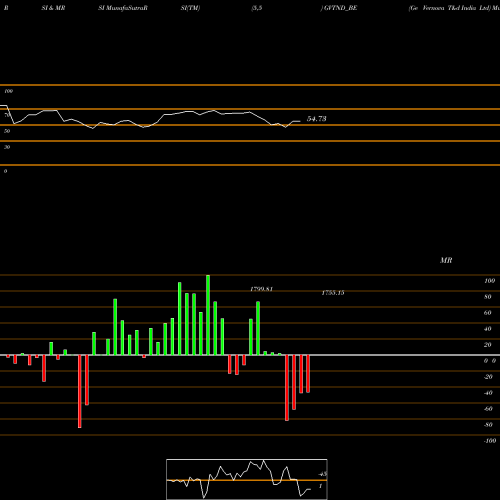Image resolution: width=500 pixels, height=500 pixels.
Task: Click the 20 label on MR axis
Action: coord(488,345)
